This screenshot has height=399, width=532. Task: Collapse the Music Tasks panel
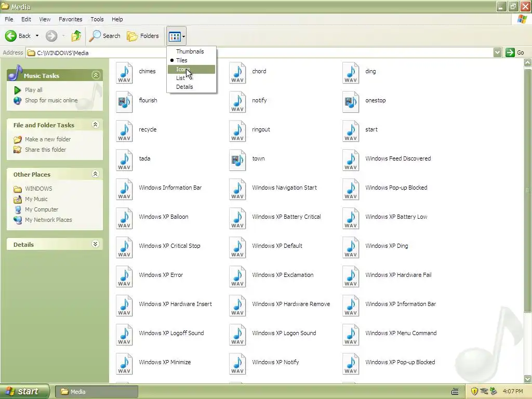[96, 75]
